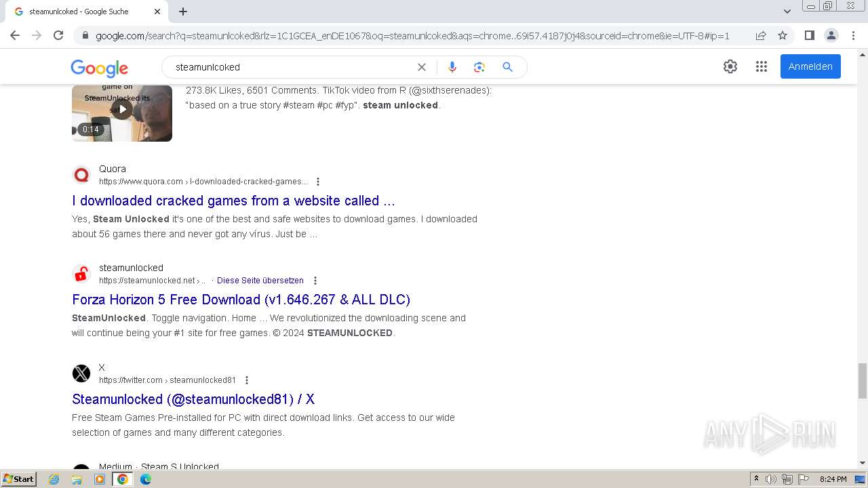
Task: Show hidden tray icons arrow
Action: pos(756,479)
